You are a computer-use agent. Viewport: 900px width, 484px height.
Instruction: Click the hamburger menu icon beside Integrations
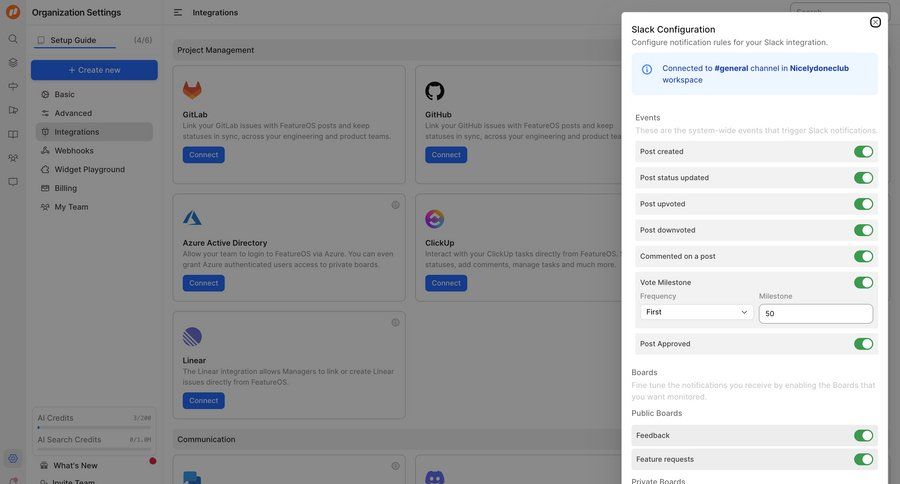[178, 13]
